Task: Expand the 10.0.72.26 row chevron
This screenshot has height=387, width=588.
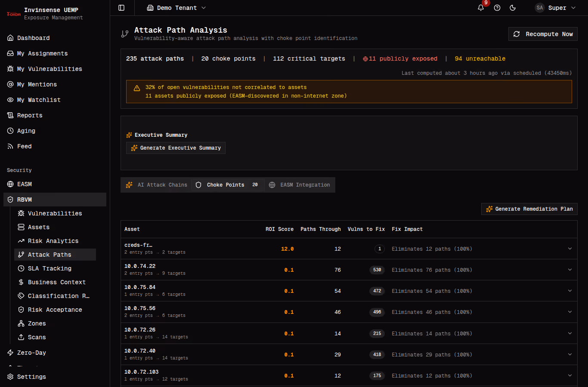Action: click(570, 333)
